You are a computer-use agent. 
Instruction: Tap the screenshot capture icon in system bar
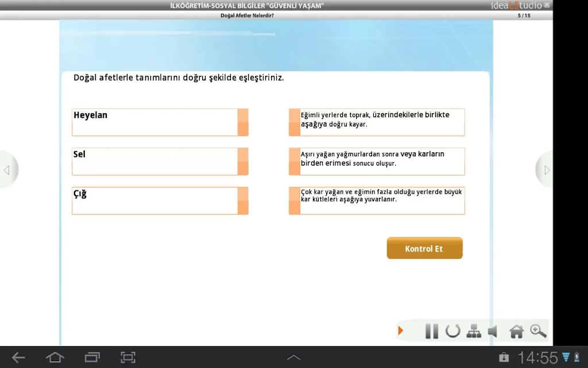click(x=128, y=358)
